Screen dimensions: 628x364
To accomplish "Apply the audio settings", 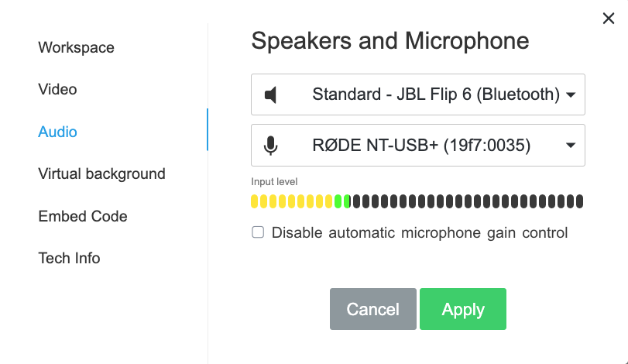I will (x=462, y=310).
